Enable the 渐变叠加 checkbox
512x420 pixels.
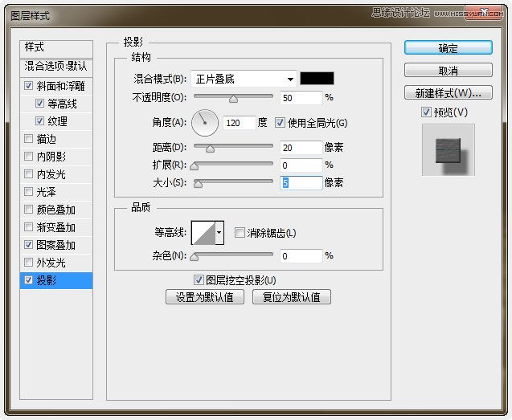[29, 226]
